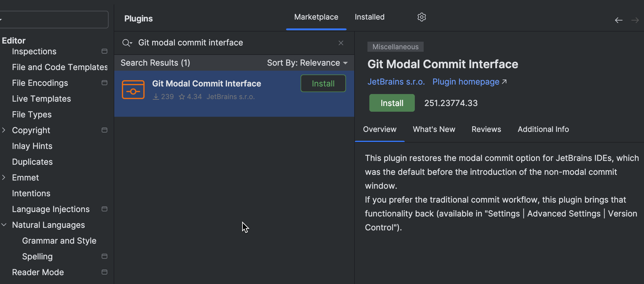This screenshot has width=644, height=284.
Task: Expand the Copyright settings node
Action: click(4, 130)
